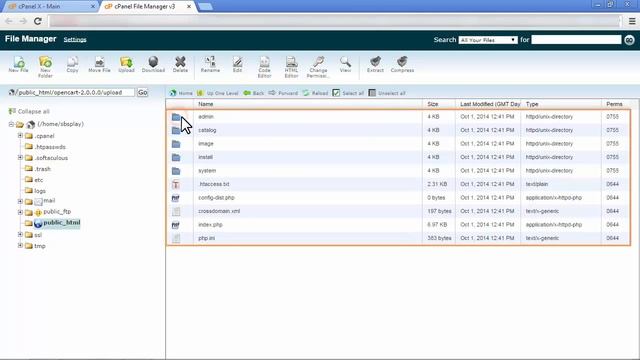
Task: Sort by Name column header
Action: 206,104
